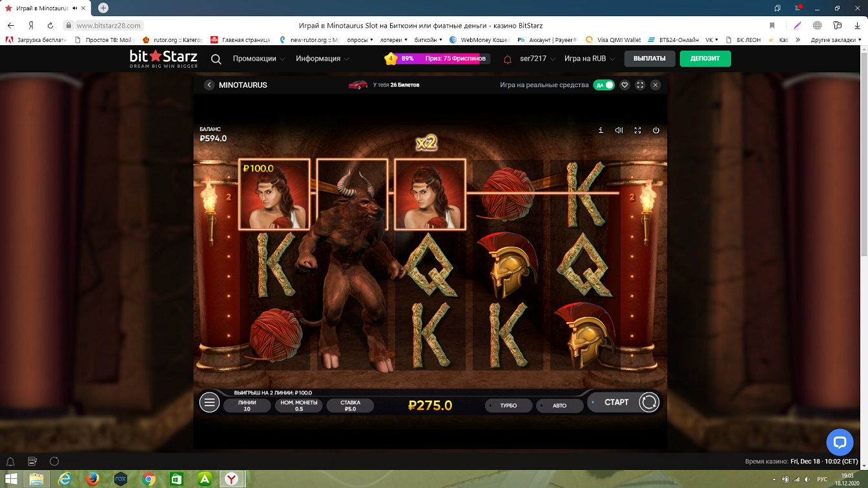868x488 pixels.
Task: Open Главная страница bookmark
Action: 240,39
